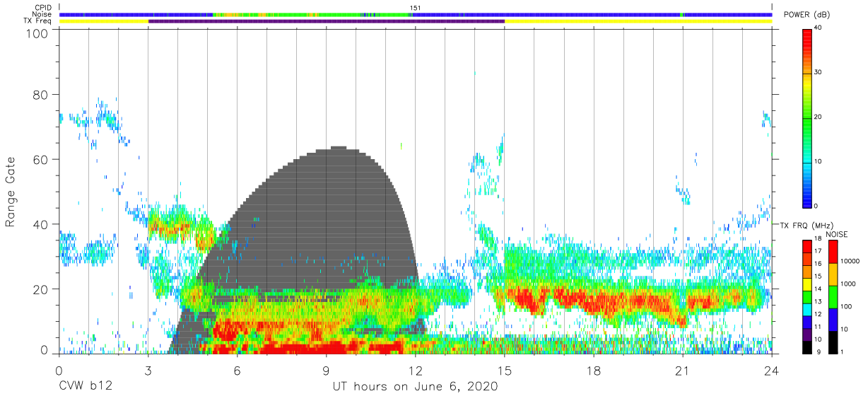The image size is (868, 401).
Task: Click the 30 label on power scale
Action: 818,72
